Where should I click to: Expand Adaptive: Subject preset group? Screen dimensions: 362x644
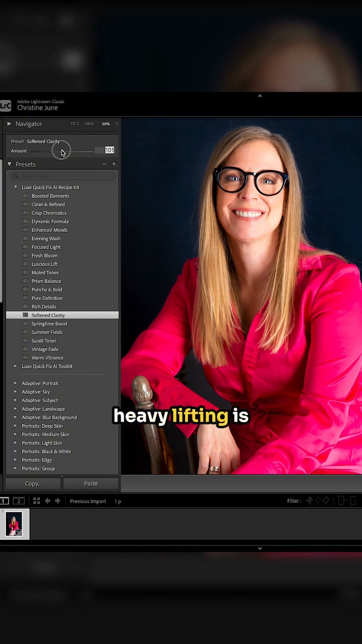coord(16,400)
